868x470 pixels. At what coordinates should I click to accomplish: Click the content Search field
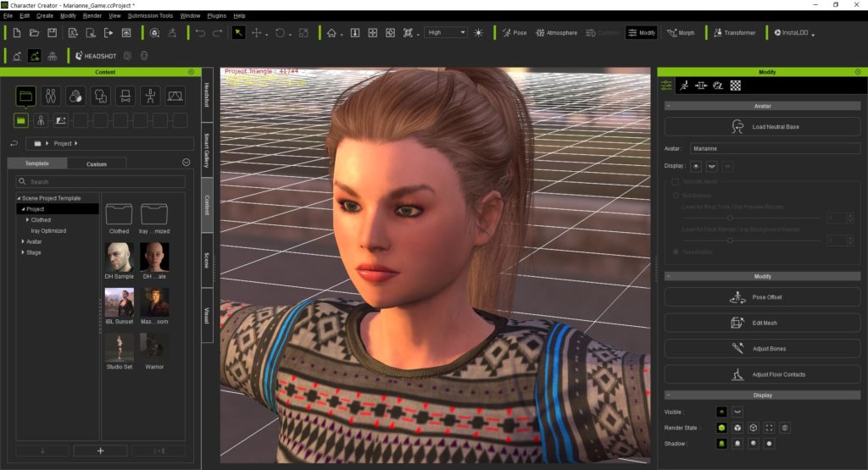(100, 181)
